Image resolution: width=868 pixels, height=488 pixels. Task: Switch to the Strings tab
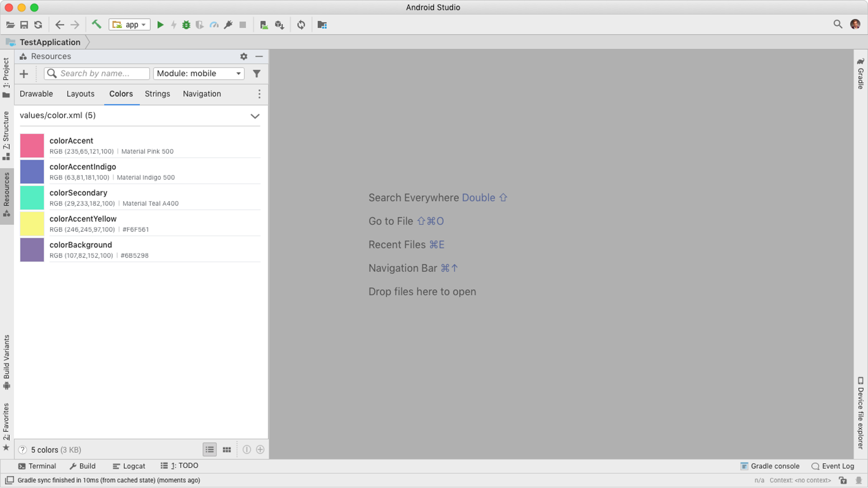click(157, 94)
